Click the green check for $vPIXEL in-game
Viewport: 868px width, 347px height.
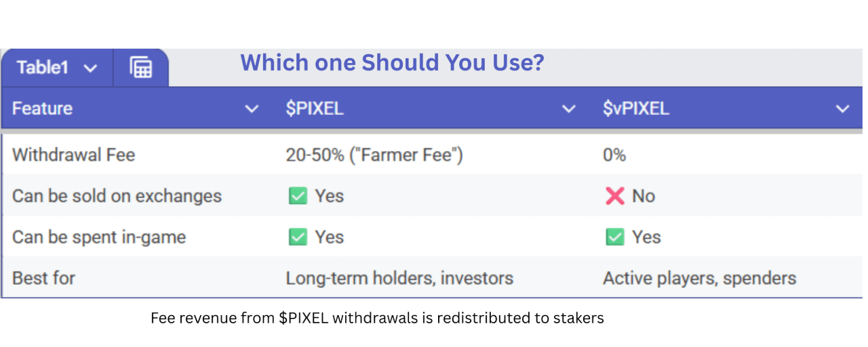click(614, 237)
